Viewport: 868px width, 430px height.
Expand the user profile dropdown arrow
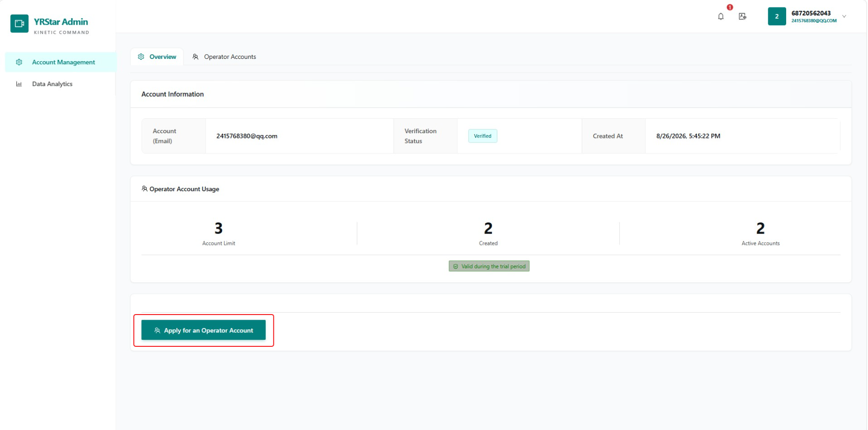[844, 16]
